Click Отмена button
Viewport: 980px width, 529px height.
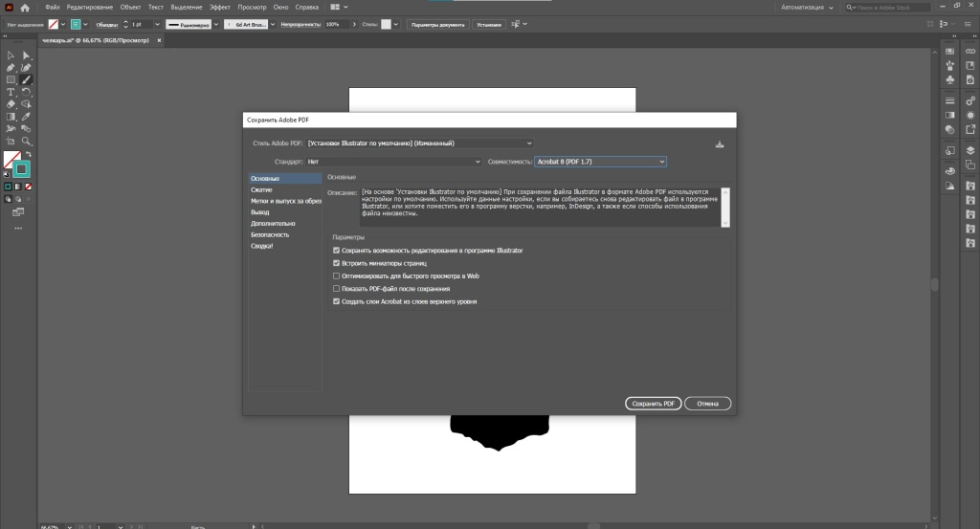point(707,404)
